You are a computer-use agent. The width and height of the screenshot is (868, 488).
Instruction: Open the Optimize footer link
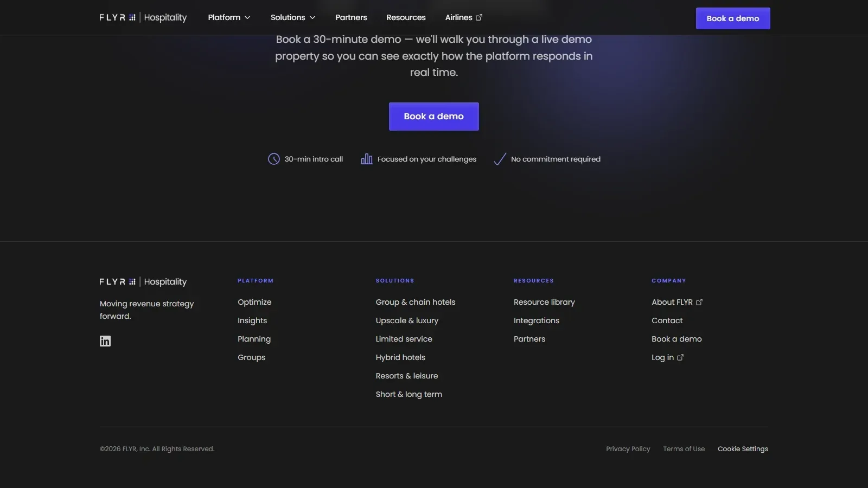click(254, 302)
